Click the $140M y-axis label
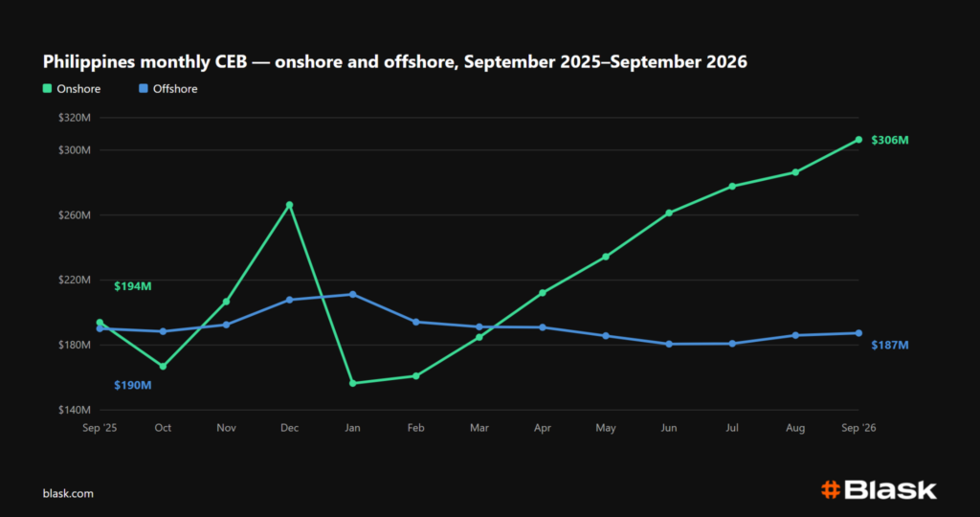This screenshot has height=517, width=980. 77,410
